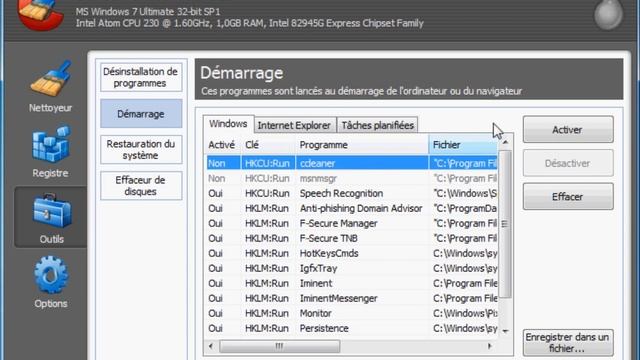
Task: Open Désinstallation de programmes
Action: coord(141,77)
